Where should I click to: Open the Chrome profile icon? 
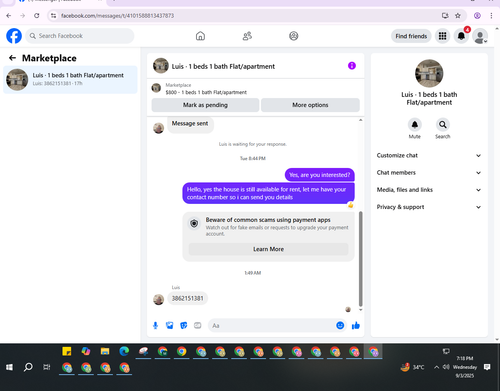(477, 16)
